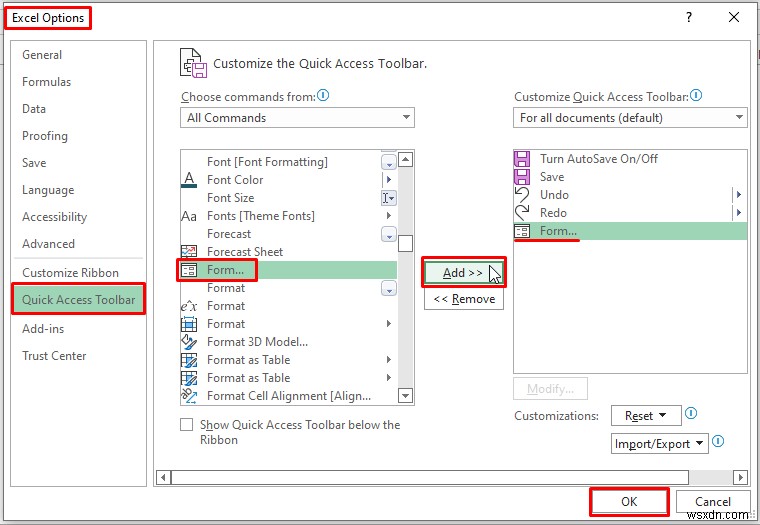Open the Accessibility options category
This screenshot has height=525, width=760.
54,217
